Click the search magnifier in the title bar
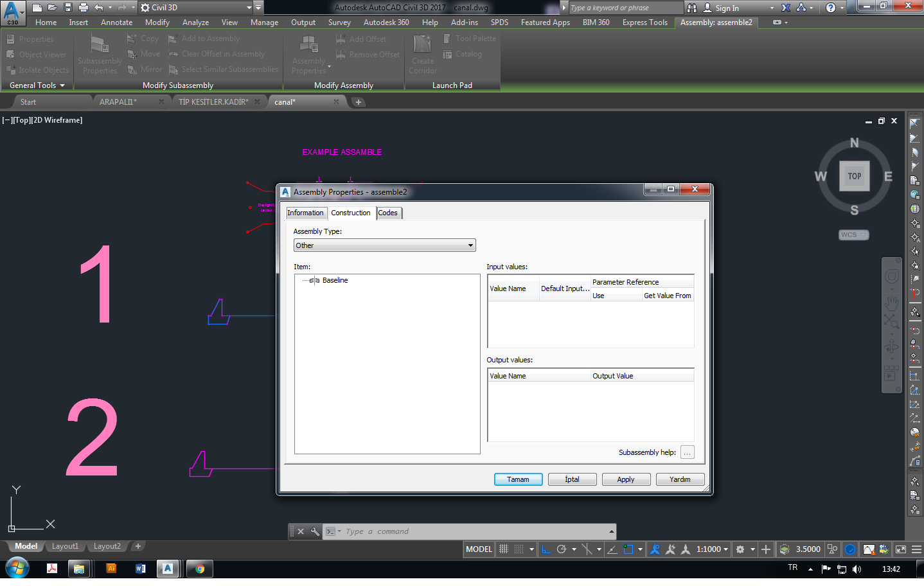Viewport: 924px width, 586px height. click(691, 7)
